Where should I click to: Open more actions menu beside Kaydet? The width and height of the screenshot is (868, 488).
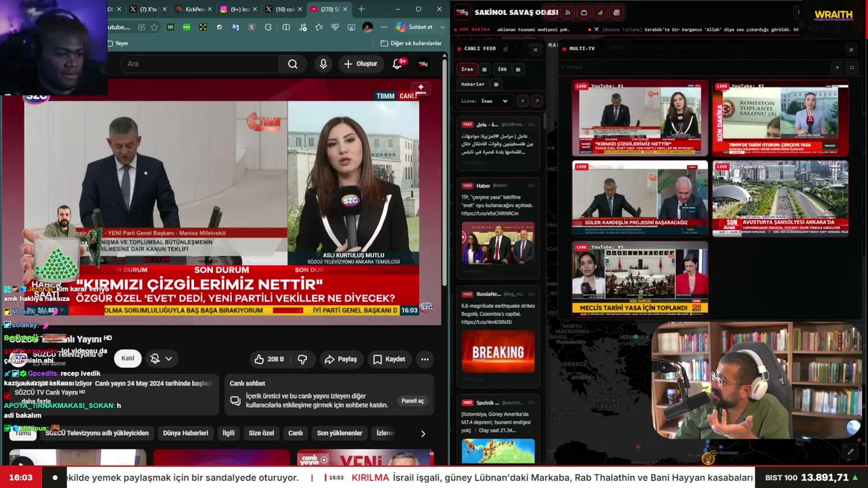click(425, 359)
